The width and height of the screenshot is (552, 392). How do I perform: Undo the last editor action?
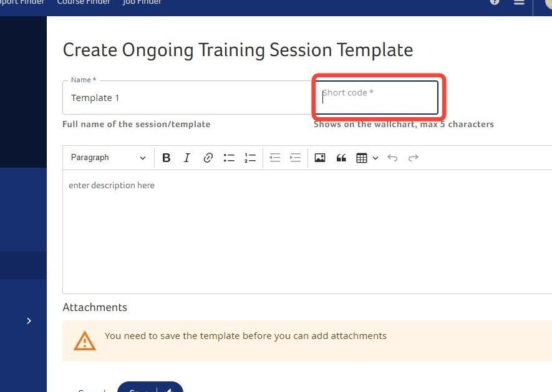(392, 158)
